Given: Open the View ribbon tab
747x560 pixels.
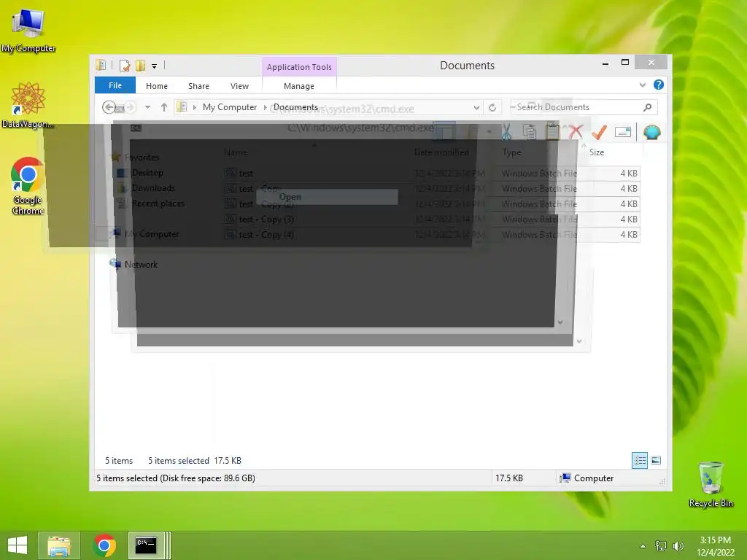Looking at the screenshot, I should [239, 86].
